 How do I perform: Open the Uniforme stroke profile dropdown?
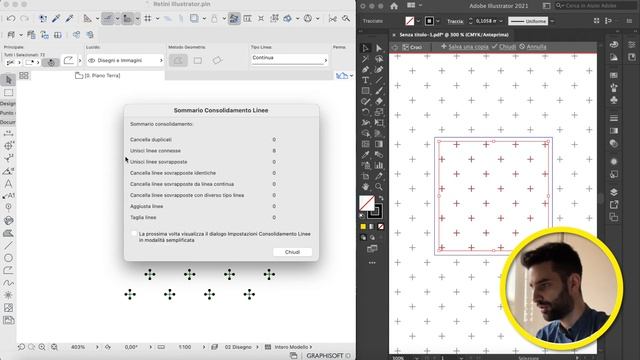pyautogui.click(x=552, y=21)
